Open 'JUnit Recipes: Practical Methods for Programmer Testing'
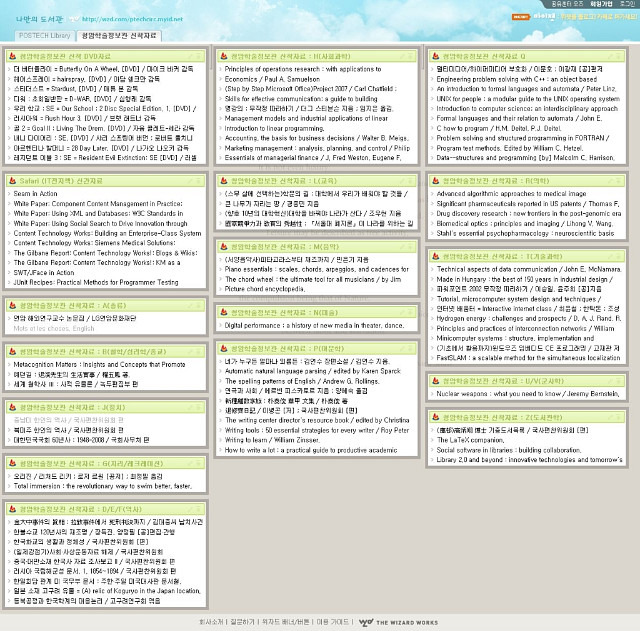Screen dimensions: 640x631 coord(96,282)
